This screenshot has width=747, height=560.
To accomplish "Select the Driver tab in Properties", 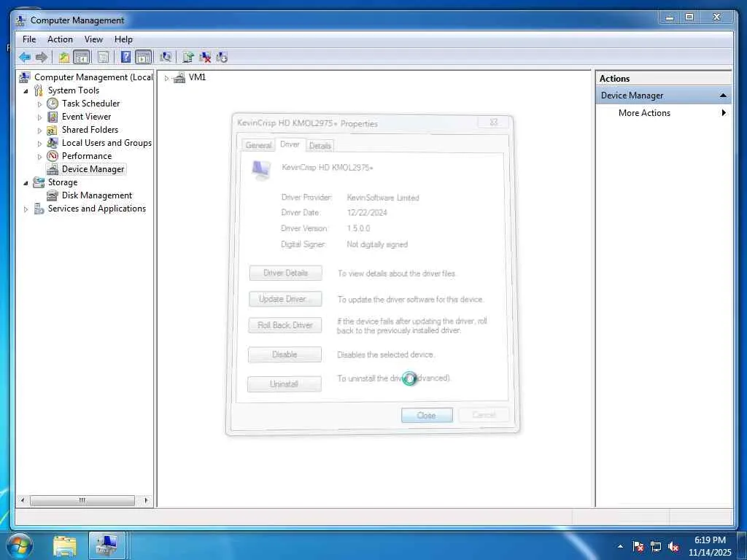I will [290, 144].
